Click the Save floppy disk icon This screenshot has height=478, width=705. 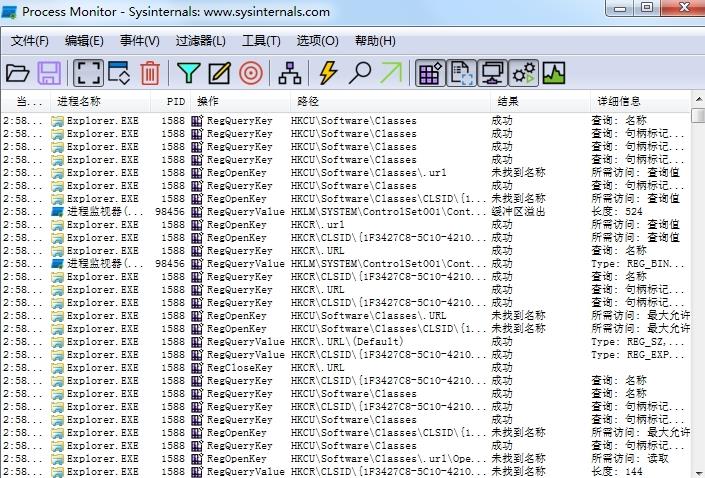click(x=49, y=73)
